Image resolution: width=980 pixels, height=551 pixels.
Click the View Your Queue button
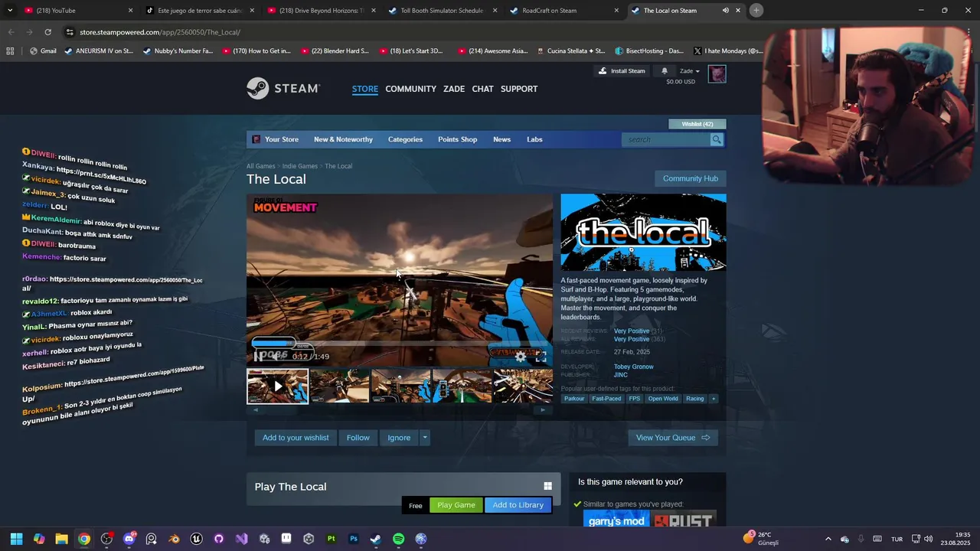673,438
